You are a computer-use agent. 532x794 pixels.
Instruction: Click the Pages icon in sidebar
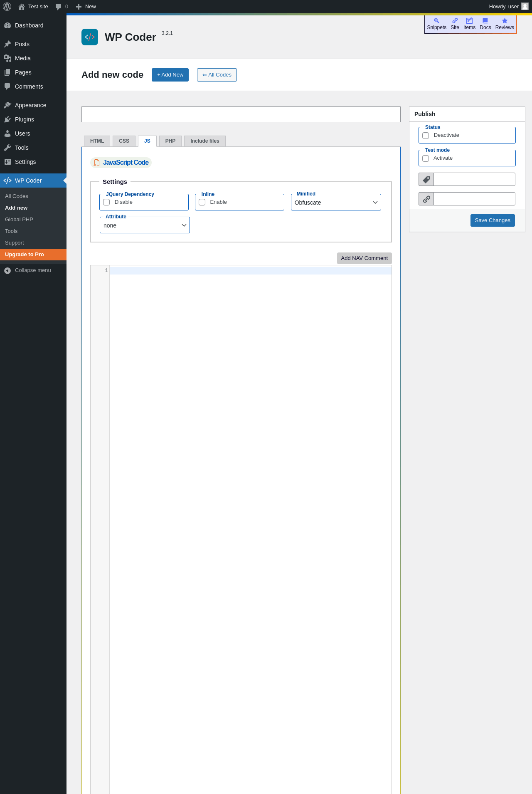(7, 72)
